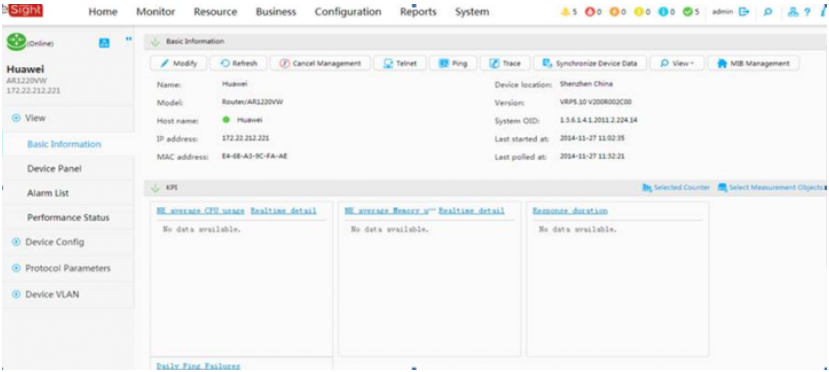Open the search magnifier in the top bar
Viewport: 829px width, 372px height.
[x=767, y=12]
